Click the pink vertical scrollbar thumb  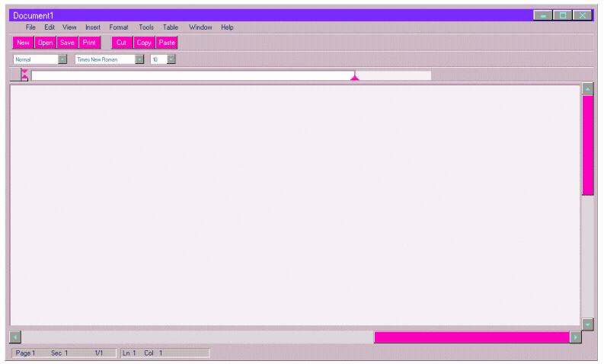click(x=588, y=145)
